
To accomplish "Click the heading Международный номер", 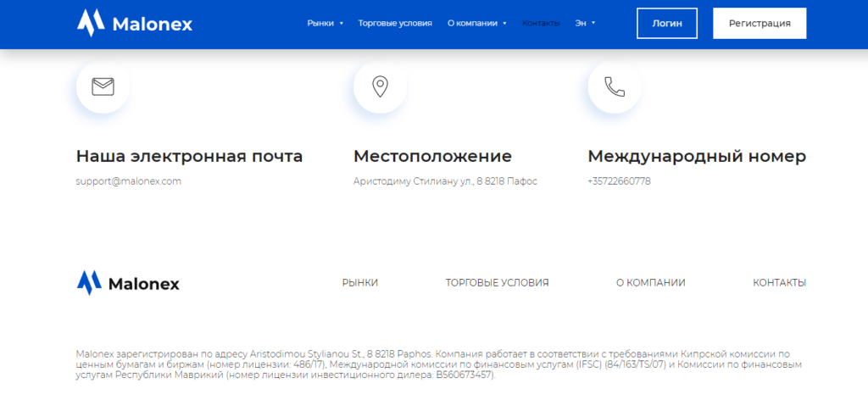I will pyautogui.click(x=697, y=157).
